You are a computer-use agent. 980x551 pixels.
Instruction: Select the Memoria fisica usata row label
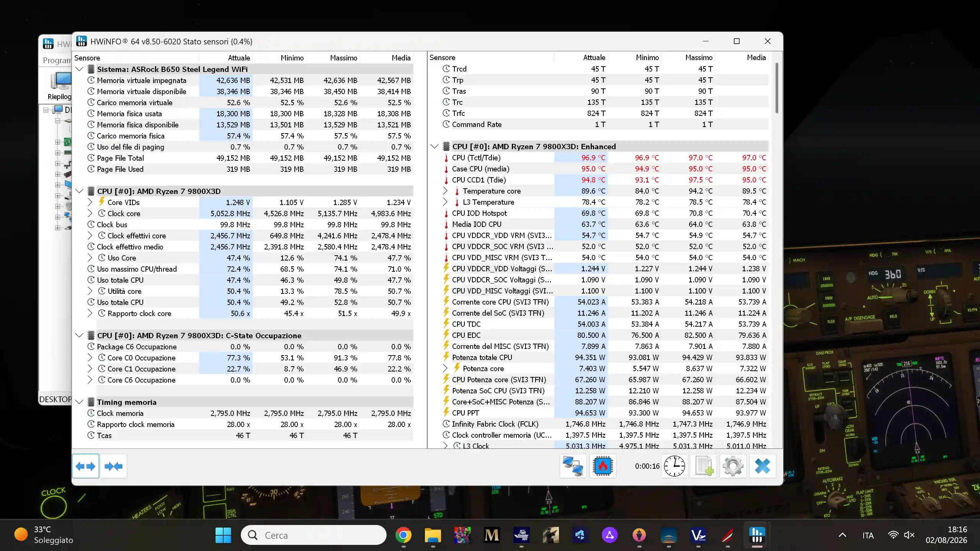tap(129, 114)
